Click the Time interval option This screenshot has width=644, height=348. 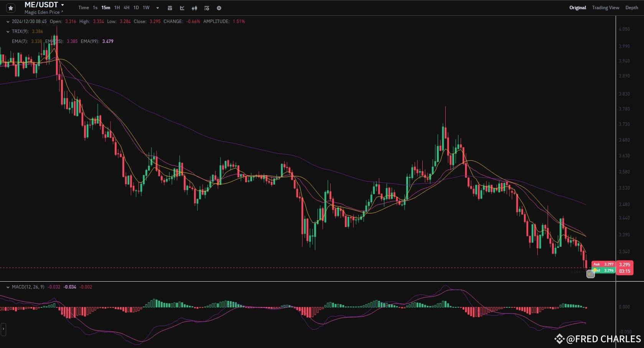tap(83, 7)
